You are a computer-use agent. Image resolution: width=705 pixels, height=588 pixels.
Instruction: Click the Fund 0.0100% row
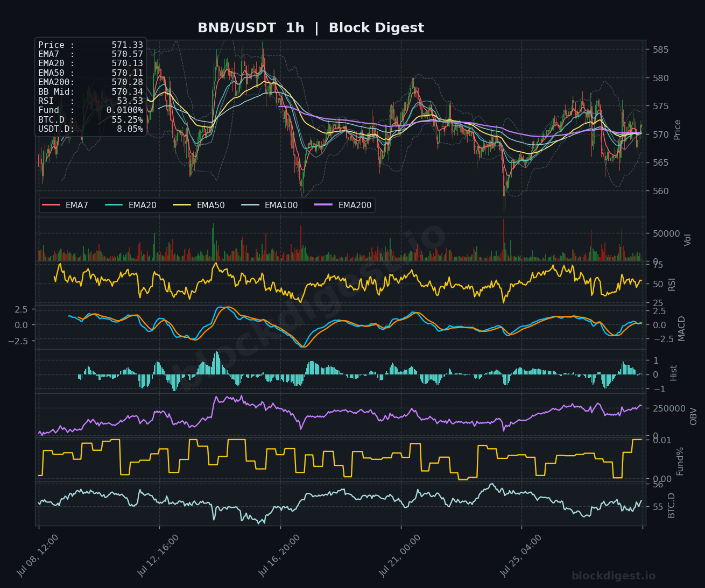pyautogui.click(x=90, y=110)
